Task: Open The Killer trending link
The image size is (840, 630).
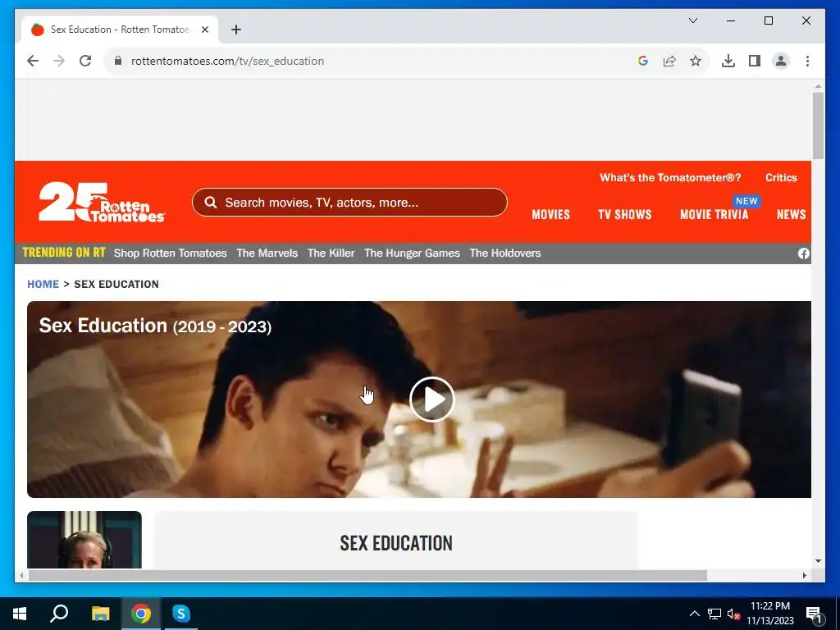Action: tap(331, 253)
